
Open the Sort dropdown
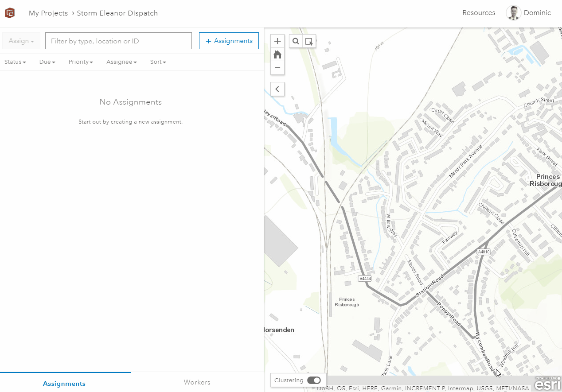(158, 62)
